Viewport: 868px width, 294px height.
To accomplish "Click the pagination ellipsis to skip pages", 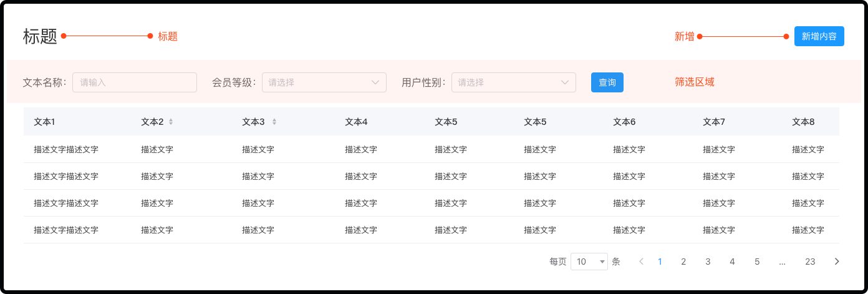I will (782, 262).
